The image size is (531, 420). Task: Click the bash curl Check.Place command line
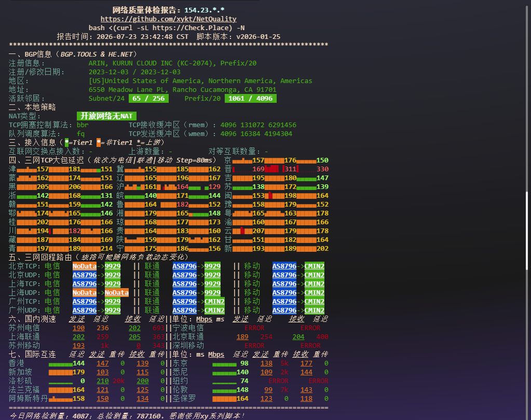[x=167, y=28]
